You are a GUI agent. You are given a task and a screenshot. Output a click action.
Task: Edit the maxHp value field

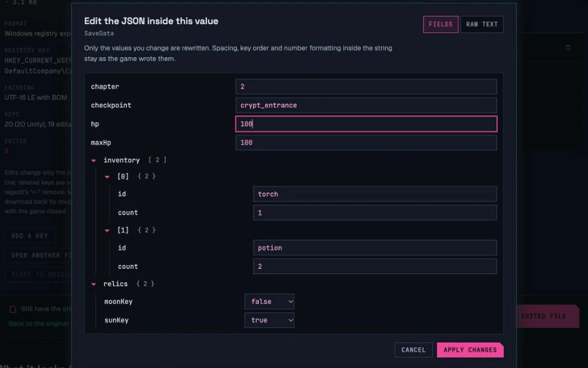(x=366, y=143)
